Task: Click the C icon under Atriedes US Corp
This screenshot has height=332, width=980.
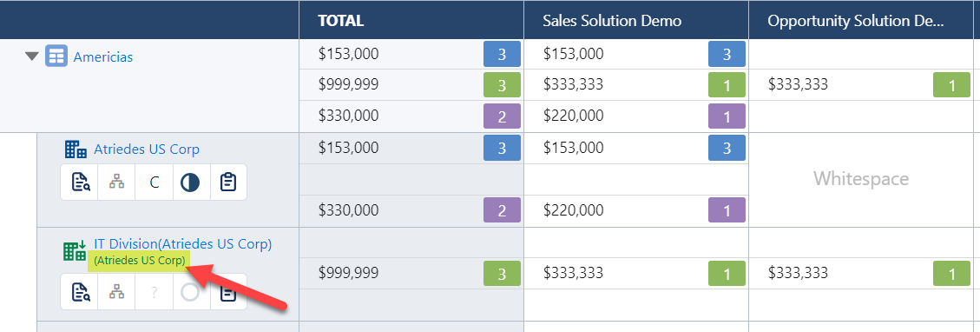Action: point(154,183)
